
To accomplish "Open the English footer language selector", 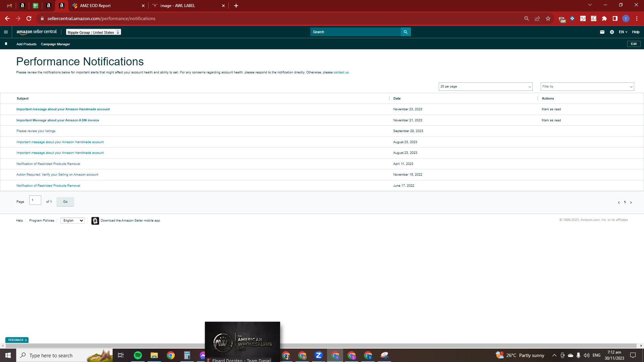I will [72, 221].
